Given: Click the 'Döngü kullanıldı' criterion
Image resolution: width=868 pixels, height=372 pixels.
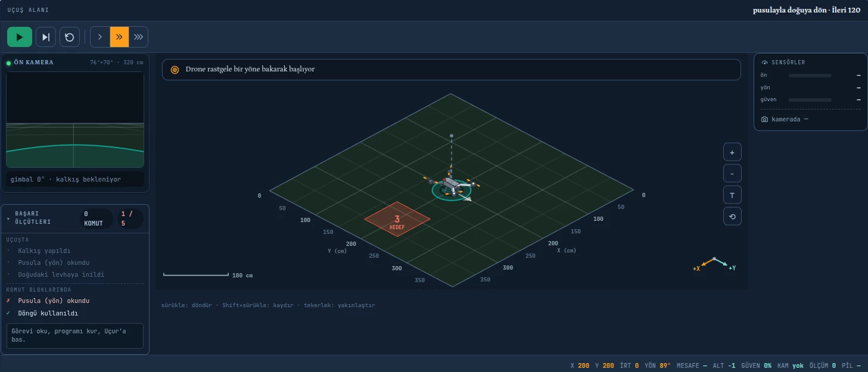Looking at the screenshot, I should tap(48, 313).
